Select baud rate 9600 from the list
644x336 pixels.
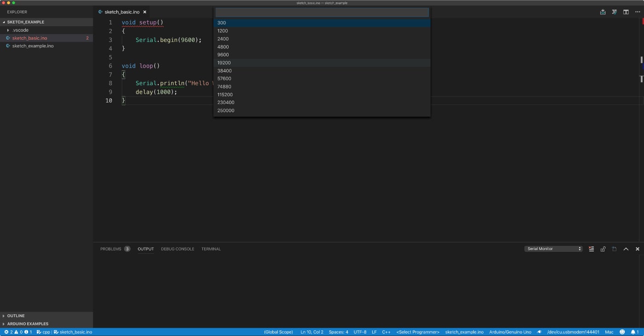[322, 55]
